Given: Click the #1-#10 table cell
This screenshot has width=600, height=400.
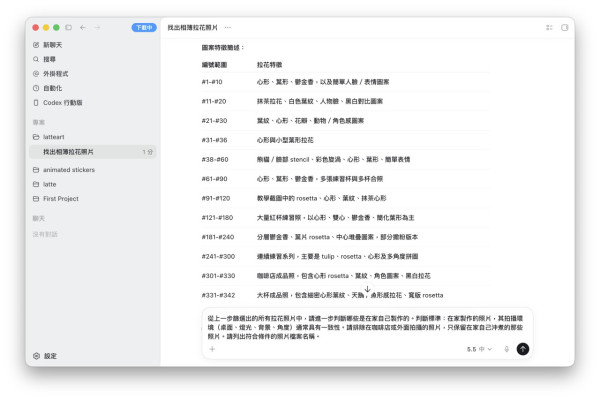Looking at the screenshot, I should tap(212, 82).
